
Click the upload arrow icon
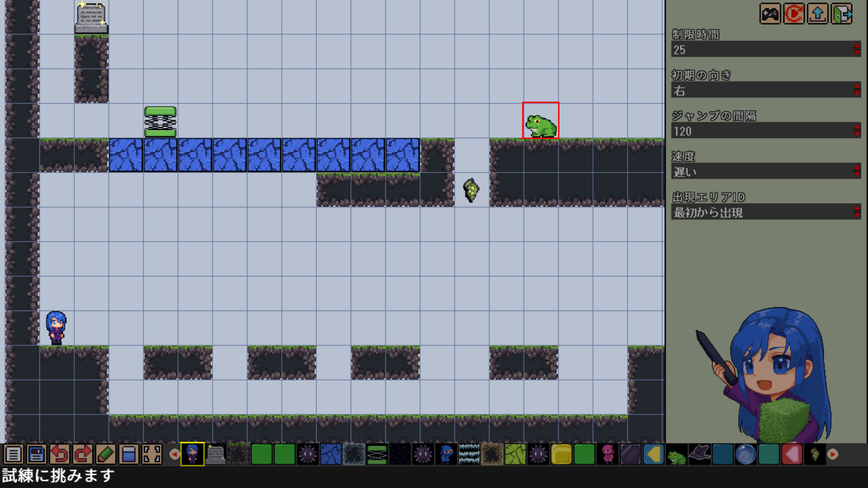click(818, 14)
